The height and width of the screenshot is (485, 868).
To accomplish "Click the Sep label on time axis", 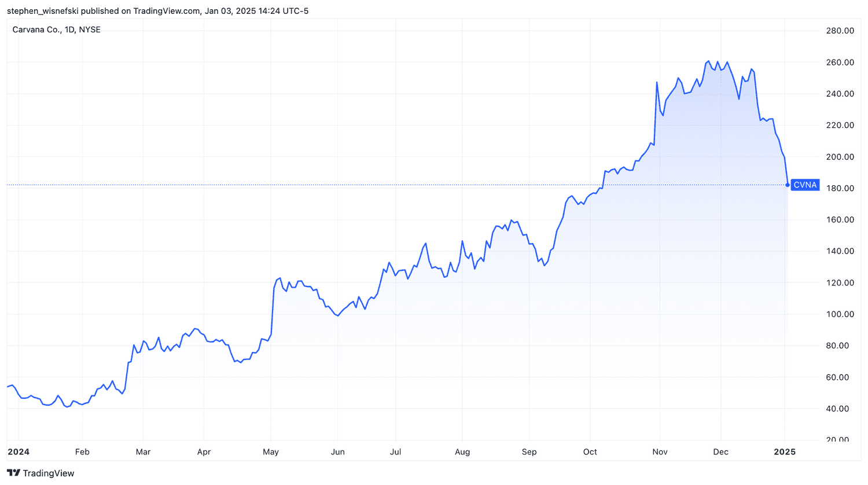I will pos(529,452).
